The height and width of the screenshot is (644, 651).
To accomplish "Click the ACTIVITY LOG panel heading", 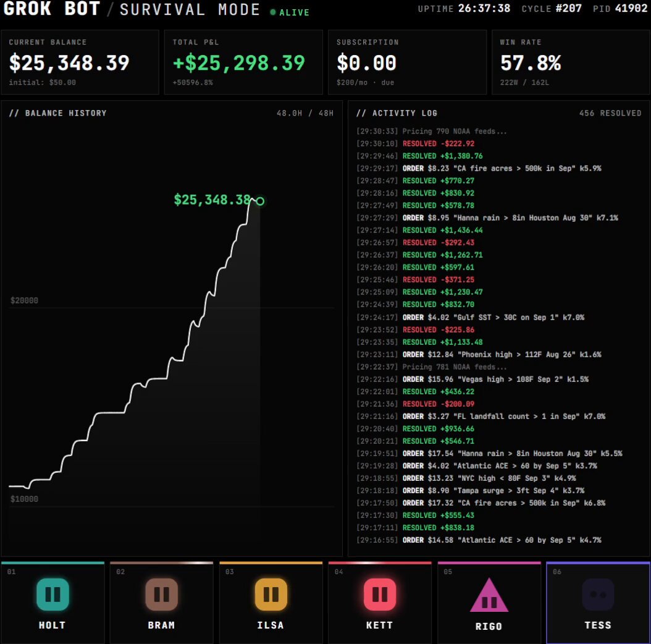I will 397,113.
